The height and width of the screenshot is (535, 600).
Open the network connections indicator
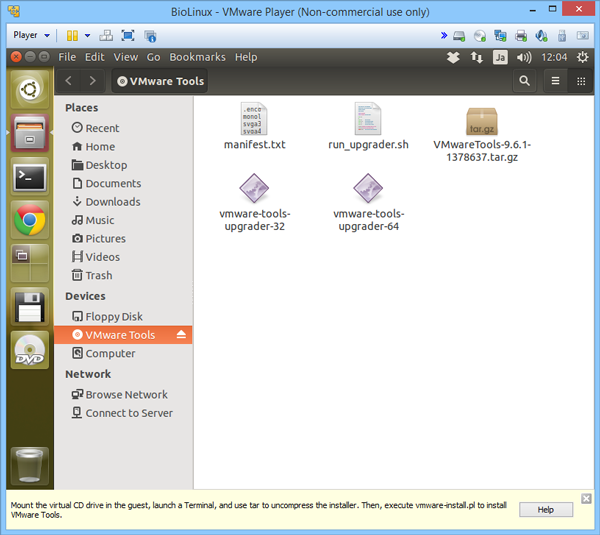coord(476,57)
